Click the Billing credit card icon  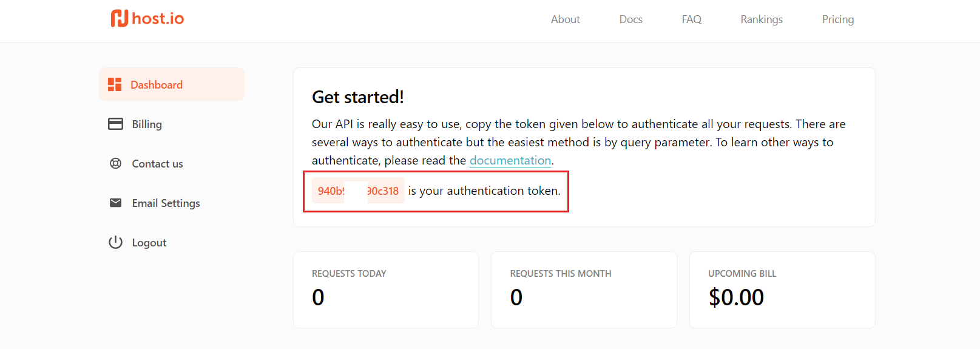tap(115, 124)
